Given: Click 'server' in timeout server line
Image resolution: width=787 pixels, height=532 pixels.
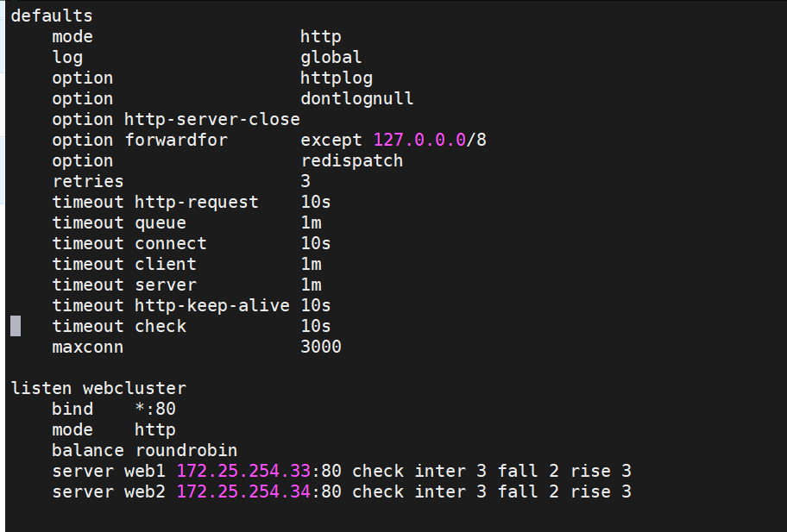Looking at the screenshot, I should point(165,285).
